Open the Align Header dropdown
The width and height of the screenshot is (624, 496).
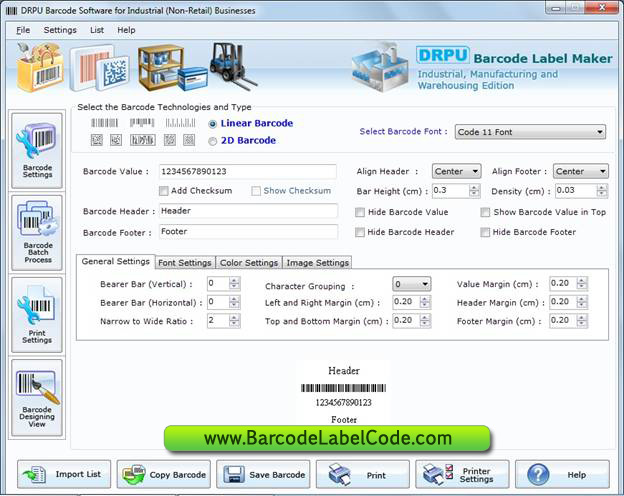pos(456,172)
